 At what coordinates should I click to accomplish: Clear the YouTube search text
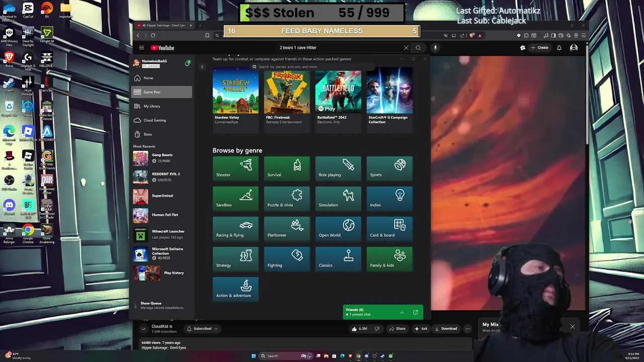(406, 48)
